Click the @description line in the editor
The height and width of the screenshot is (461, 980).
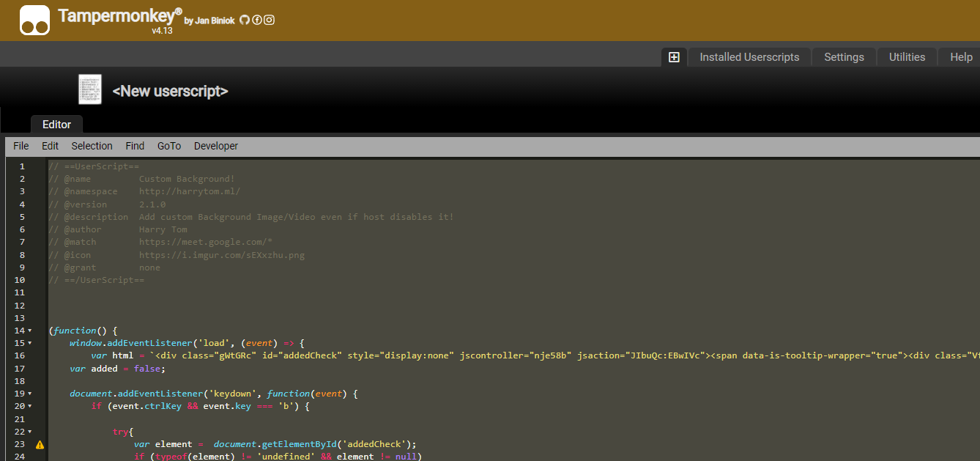[x=251, y=217]
